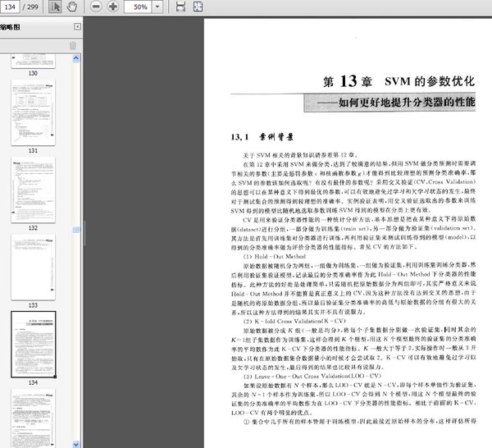
Task: Click the page number field showing 134
Action: pos(10,7)
